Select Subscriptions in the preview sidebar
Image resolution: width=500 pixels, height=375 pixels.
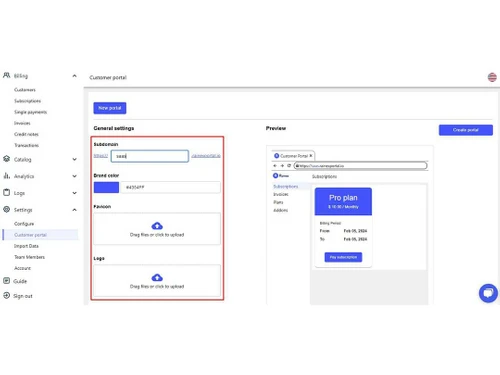[x=286, y=186]
